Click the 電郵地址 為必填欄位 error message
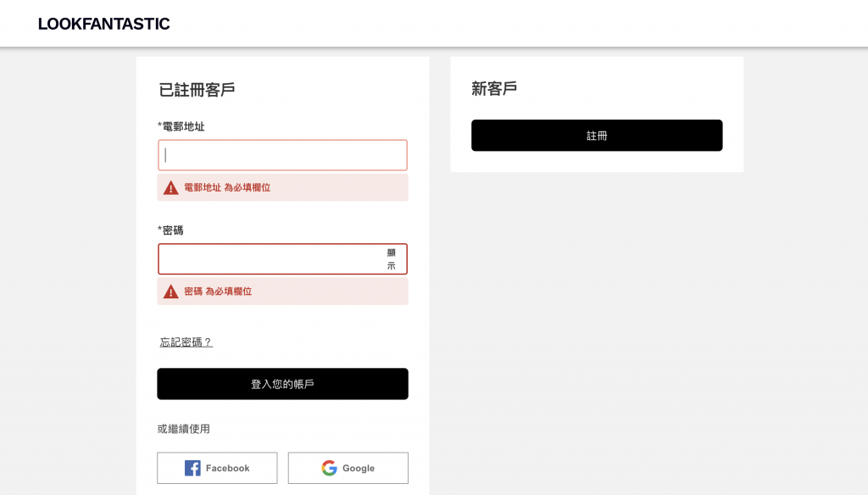The width and height of the screenshot is (868, 495). tap(227, 187)
